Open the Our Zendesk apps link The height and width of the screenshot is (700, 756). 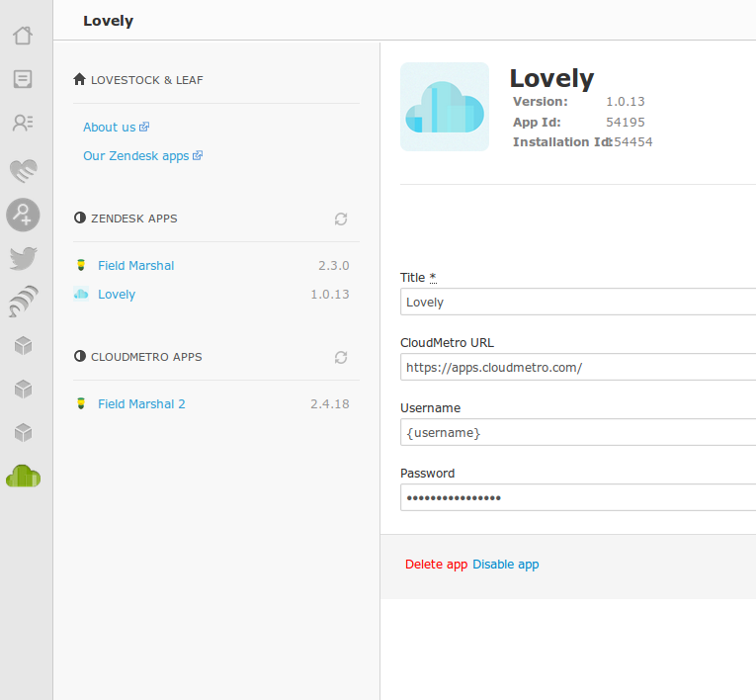pyautogui.click(x=136, y=156)
